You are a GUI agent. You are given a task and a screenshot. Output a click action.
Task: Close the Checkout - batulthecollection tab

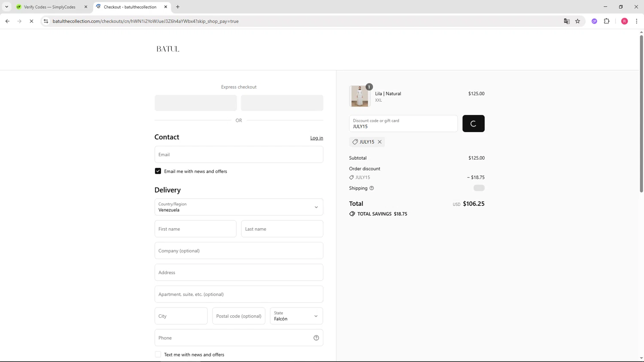tap(166, 7)
